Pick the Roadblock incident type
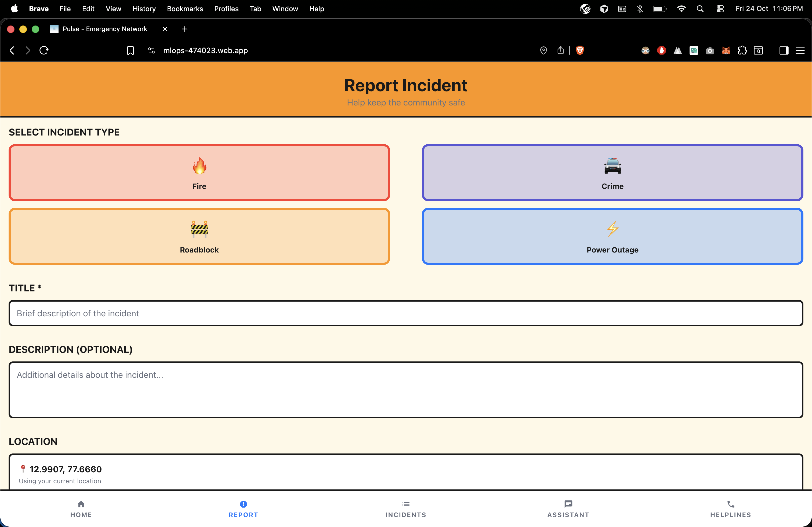This screenshot has height=527, width=812. coord(199,236)
